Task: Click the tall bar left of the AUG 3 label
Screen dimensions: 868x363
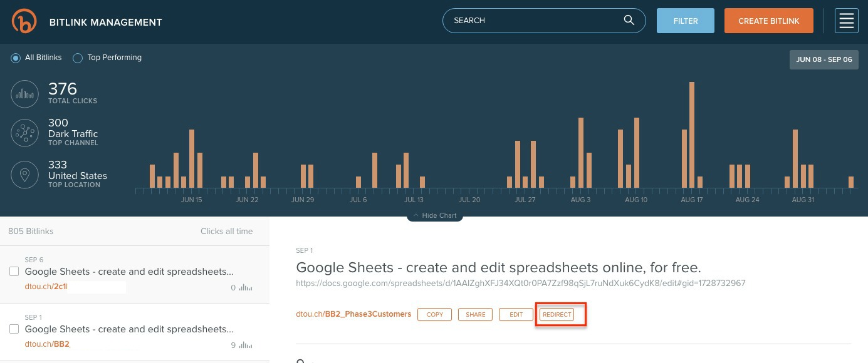Action: (581, 153)
